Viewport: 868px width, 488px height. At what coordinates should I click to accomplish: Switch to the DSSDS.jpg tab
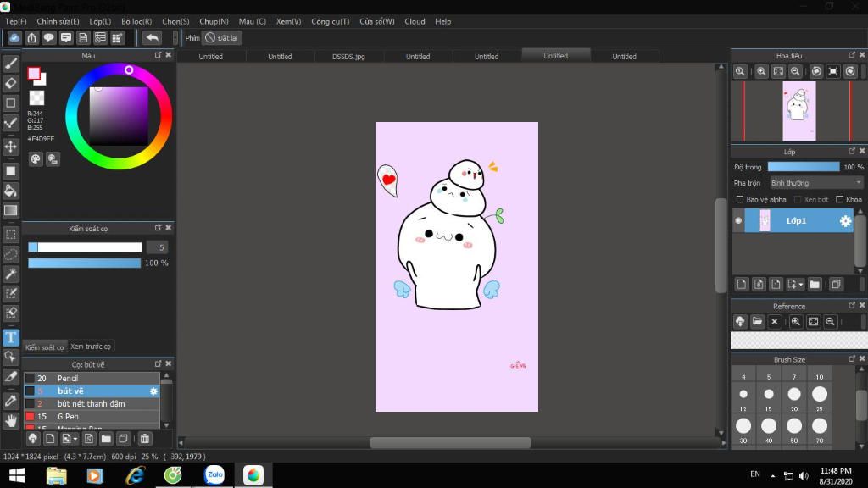348,57
